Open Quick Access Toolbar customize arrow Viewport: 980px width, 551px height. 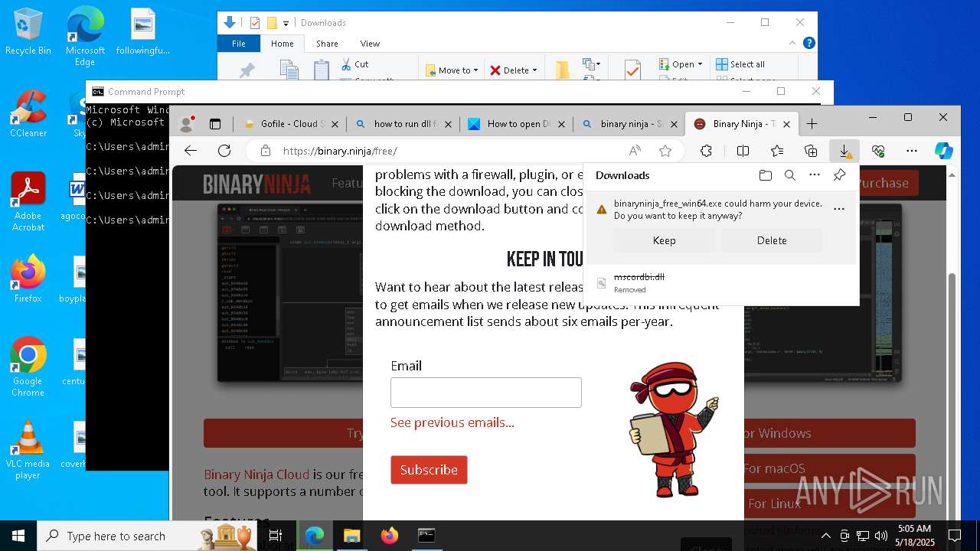coord(286,23)
